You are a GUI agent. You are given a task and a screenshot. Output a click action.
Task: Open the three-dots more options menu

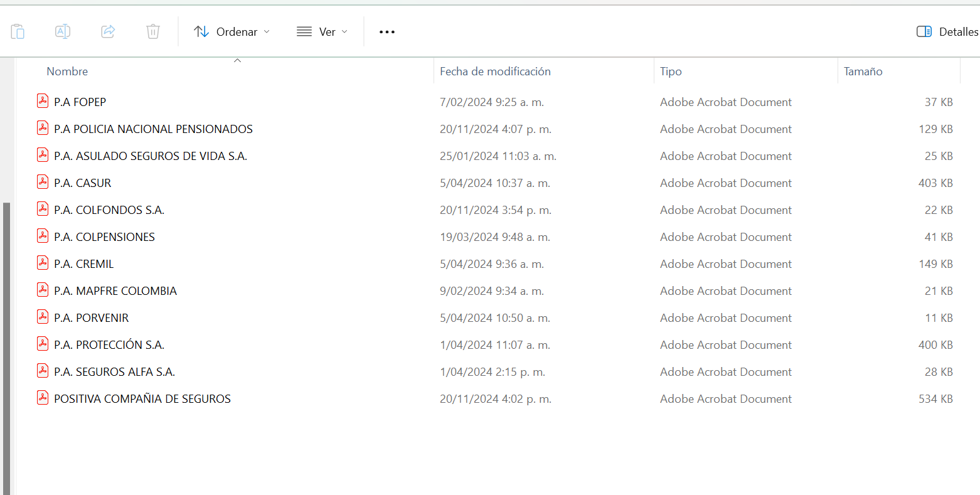coord(387,31)
